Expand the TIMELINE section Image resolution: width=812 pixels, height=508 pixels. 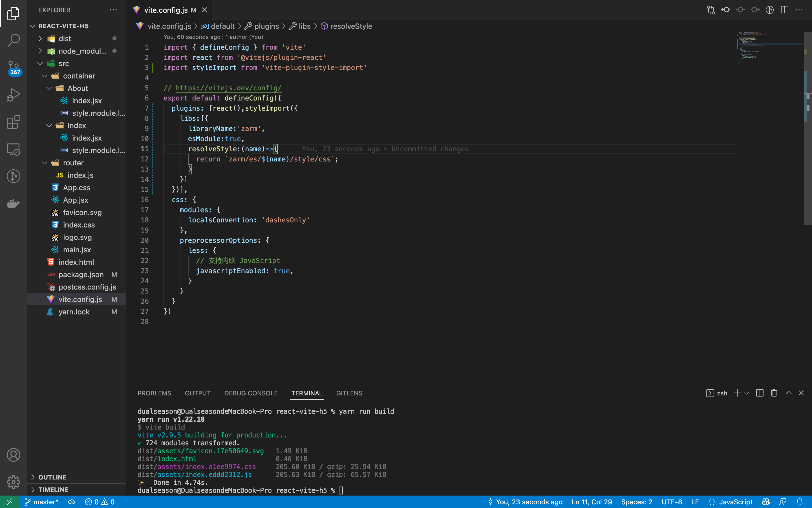click(76, 490)
